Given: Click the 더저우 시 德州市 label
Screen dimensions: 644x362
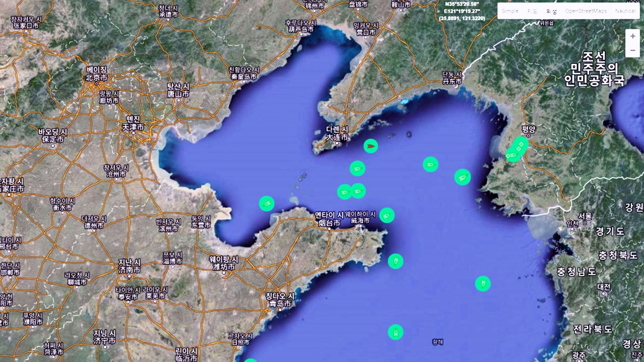Looking at the screenshot, I should pyautogui.click(x=94, y=222).
